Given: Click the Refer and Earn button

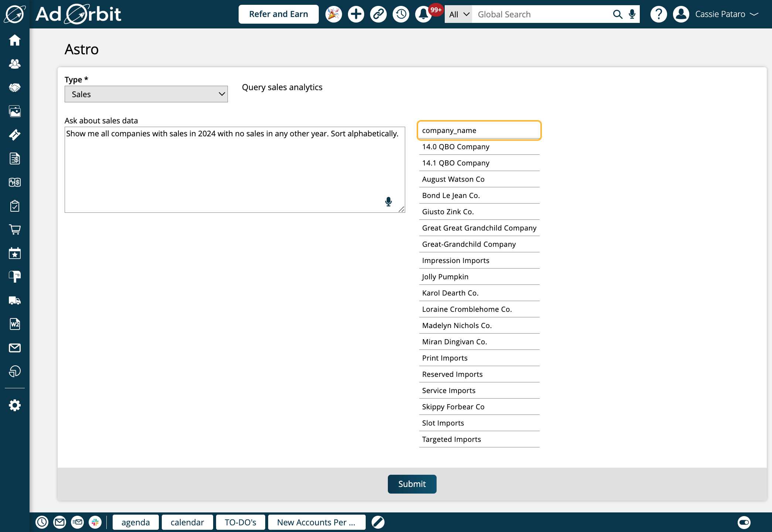Looking at the screenshot, I should pos(279,14).
